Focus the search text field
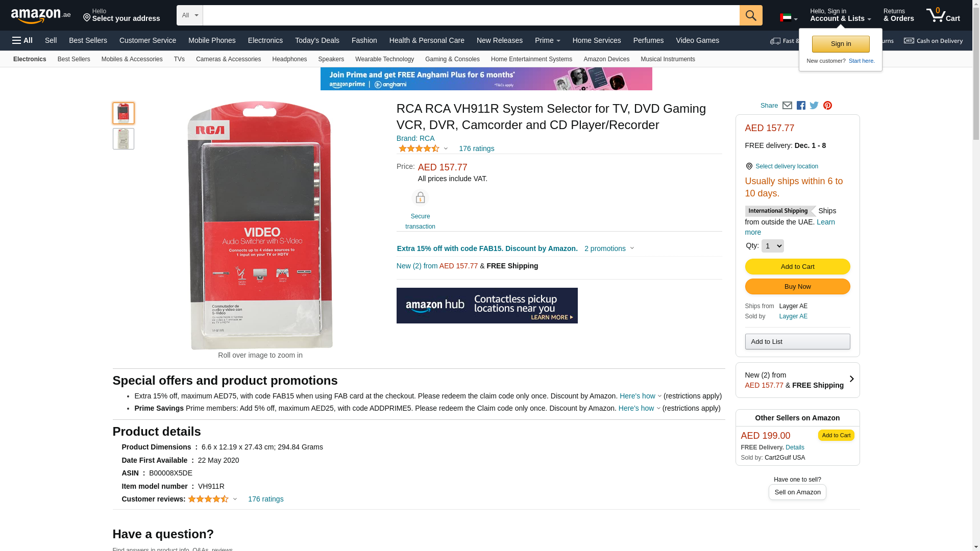 (x=471, y=15)
